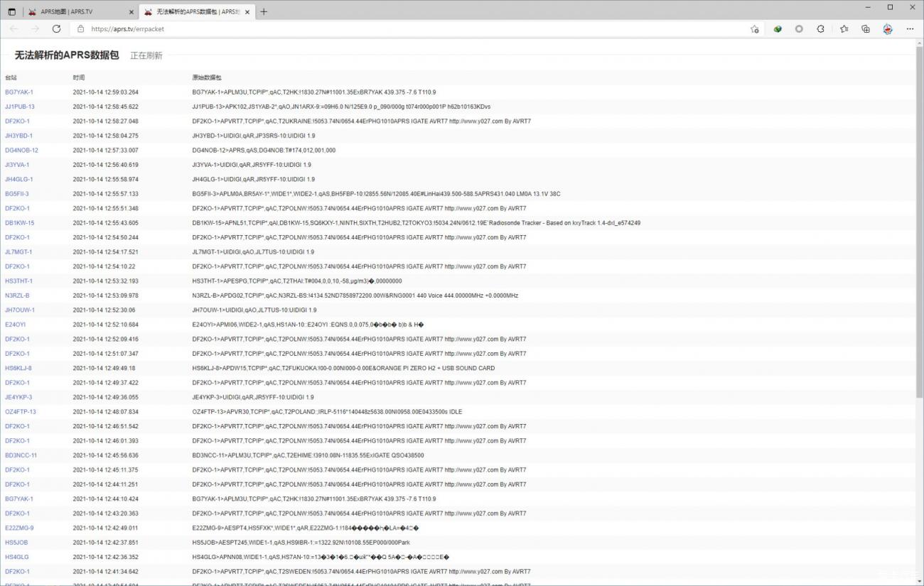
Task: Click the green globe extension icon
Action: point(778,29)
